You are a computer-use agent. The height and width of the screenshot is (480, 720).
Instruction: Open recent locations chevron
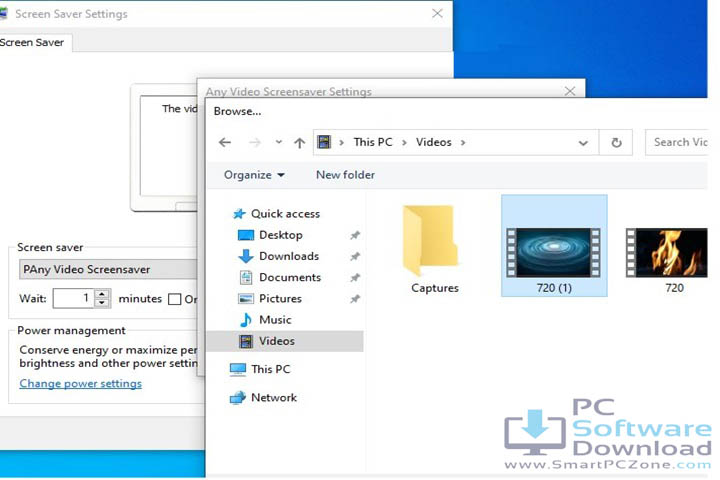coord(279,142)
